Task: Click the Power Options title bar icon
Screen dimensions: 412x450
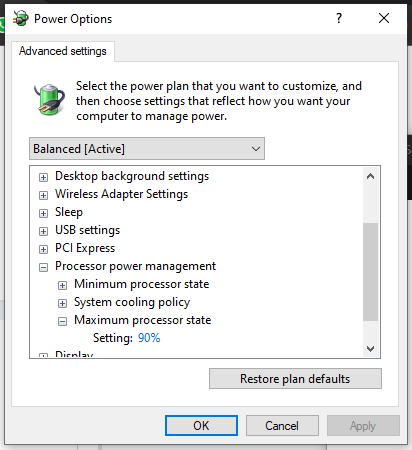Action: coord(21,18)
